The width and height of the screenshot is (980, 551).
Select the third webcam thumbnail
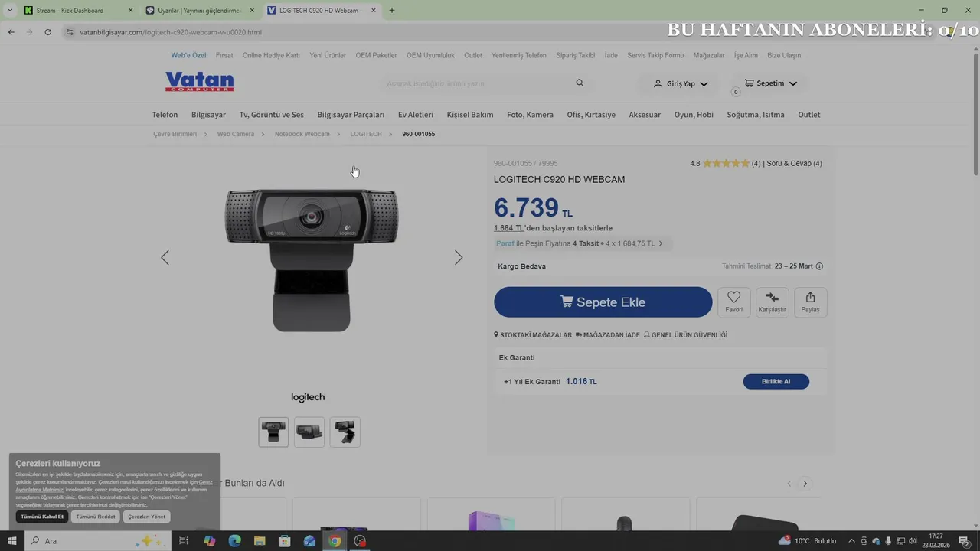click(x=345, y=432)
